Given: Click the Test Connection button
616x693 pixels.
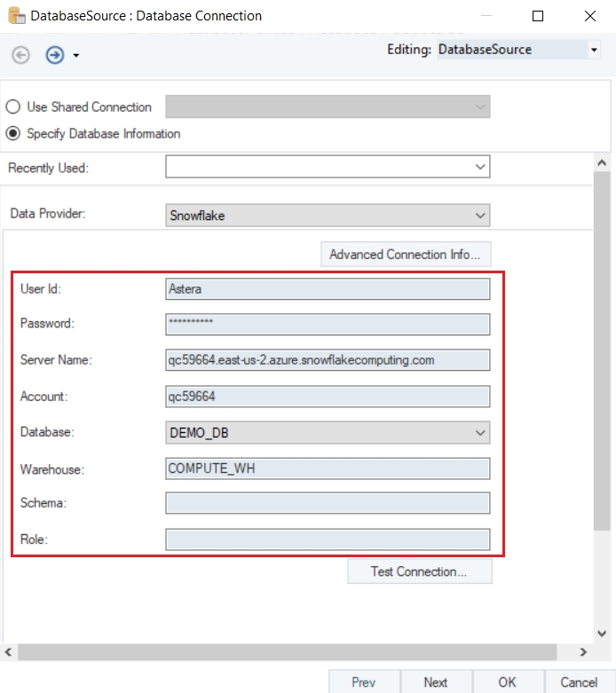Looking at the screenshot, I should coord(419,571).
